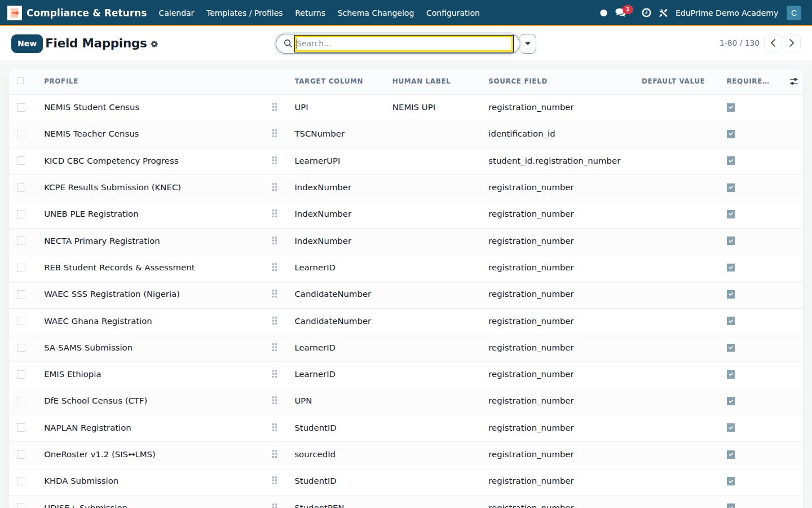Grab the drag handle for REB Student Records
Viewport: 812px width, 508px height.
click(275, 267)
